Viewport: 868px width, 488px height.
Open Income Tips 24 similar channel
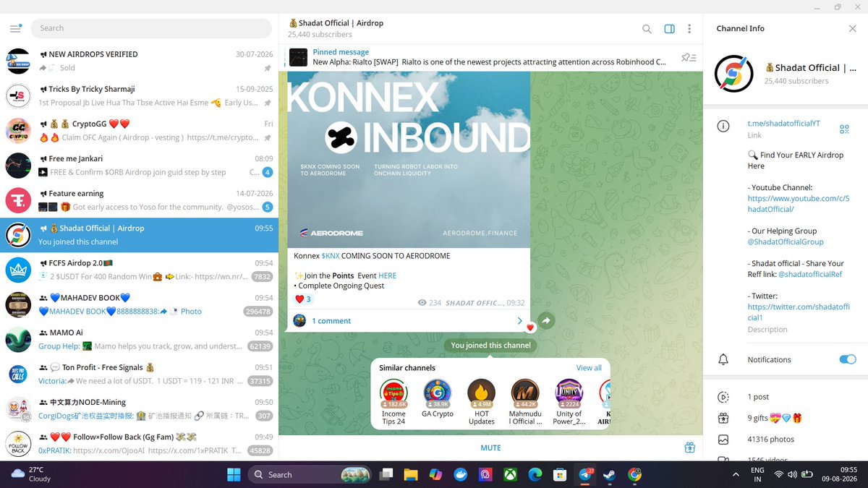(393, 403)
